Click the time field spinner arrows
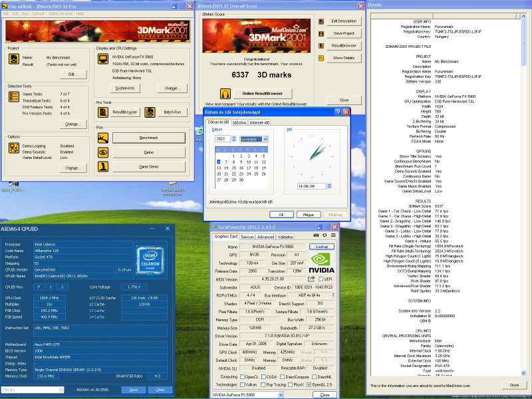Screen dimensions: 532x399 click(x=329, y=186)
